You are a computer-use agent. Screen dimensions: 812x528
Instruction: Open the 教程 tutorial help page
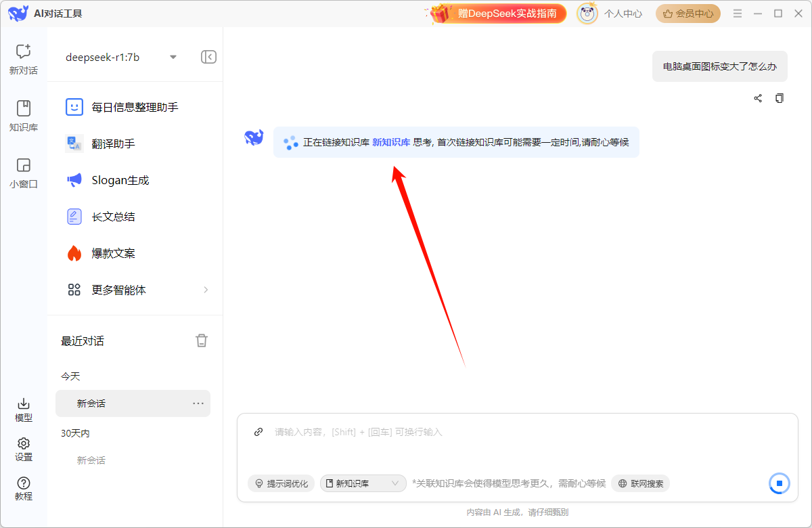(x=23, y=487)
